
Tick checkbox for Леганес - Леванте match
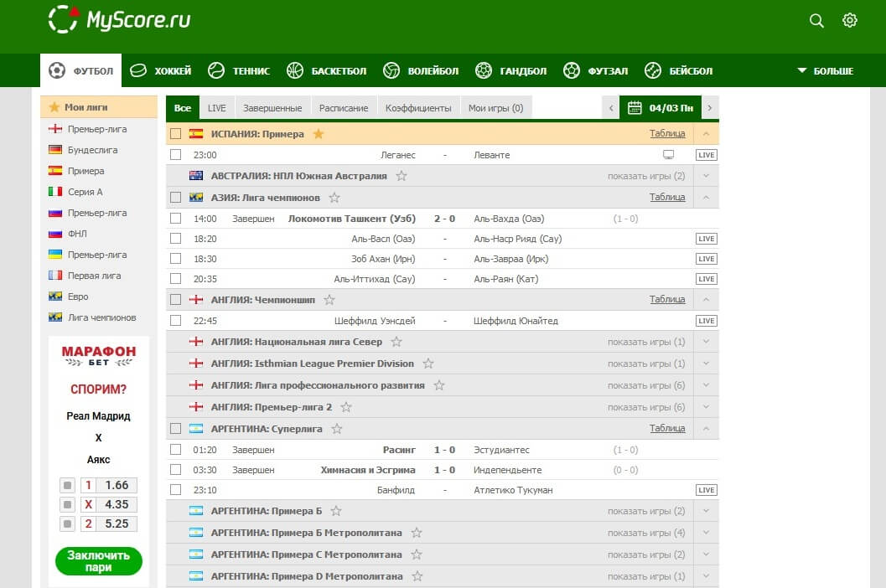tap(176, 154)
